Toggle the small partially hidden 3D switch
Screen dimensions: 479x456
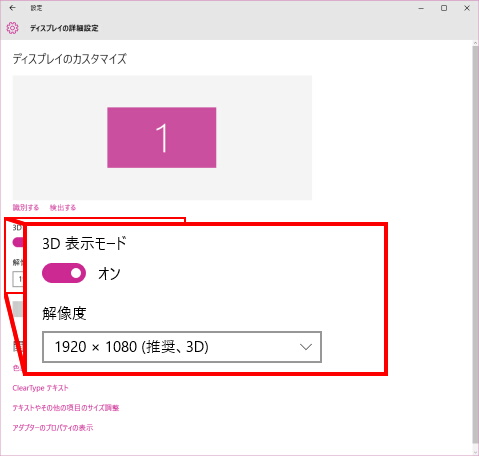[18, 242]
